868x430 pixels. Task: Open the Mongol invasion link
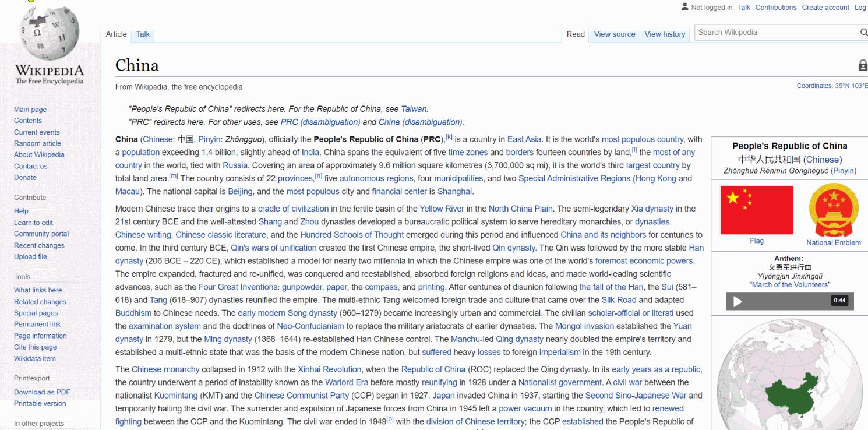click(584, 326)
